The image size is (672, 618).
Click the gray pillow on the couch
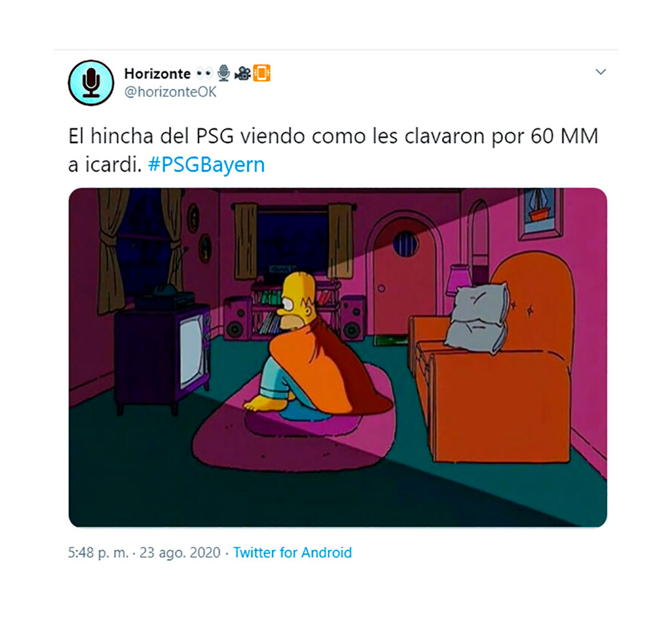click(x=478, y=319)
